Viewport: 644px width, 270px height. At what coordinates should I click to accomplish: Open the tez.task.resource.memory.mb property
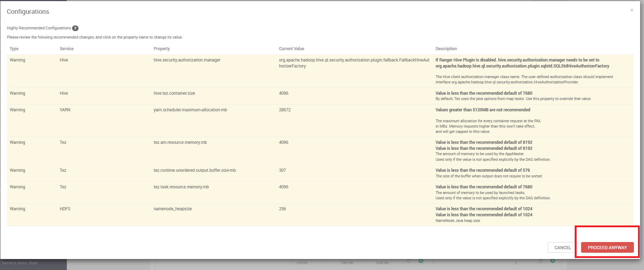click(181, 187)
